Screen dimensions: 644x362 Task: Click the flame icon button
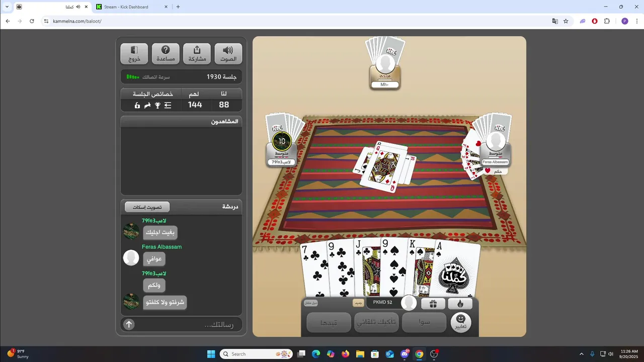click(460, 304)
